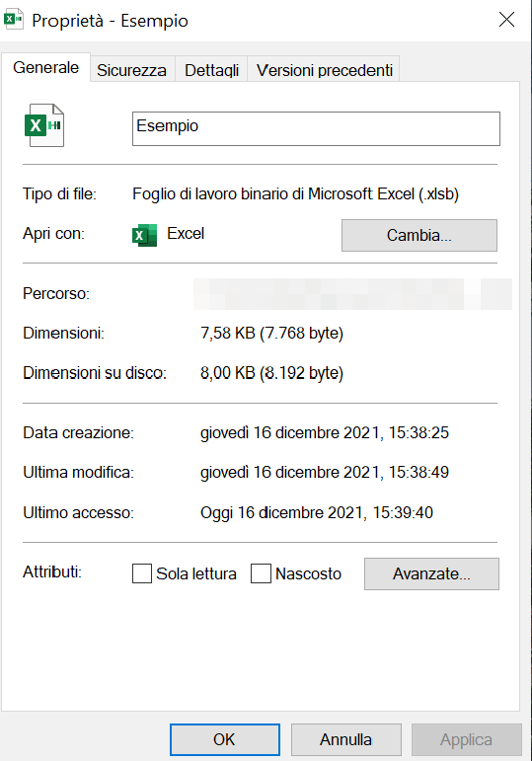
Task: Click the Applica button
Action: (x=467, y=739)
